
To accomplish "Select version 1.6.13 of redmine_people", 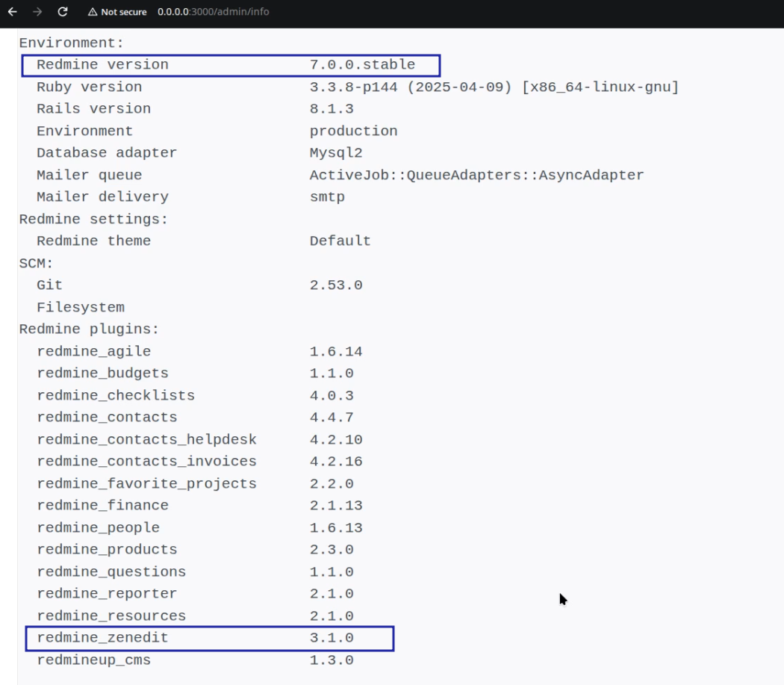I will tap(336, 527).
